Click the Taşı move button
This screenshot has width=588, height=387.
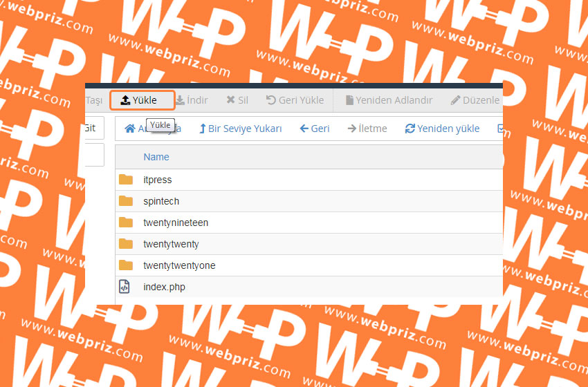[94, 100]
